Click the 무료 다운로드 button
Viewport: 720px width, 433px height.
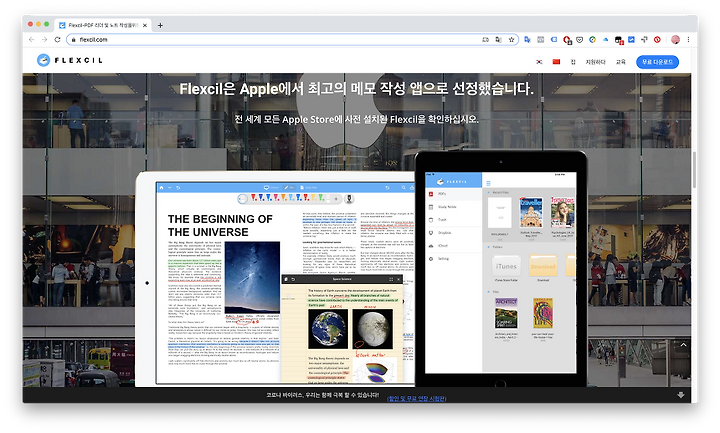(x=657, y=62)
